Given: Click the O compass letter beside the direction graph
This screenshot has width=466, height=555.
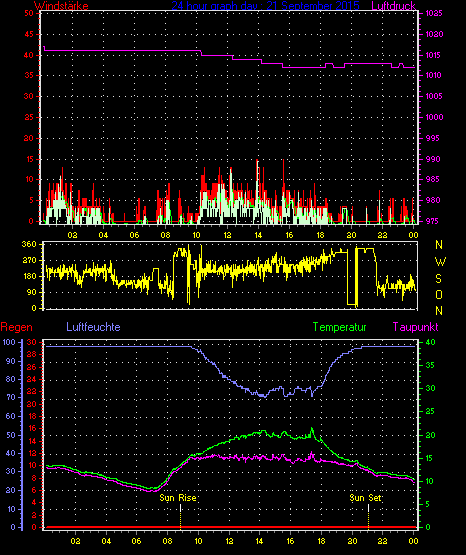Looking at the screenshot, I should [439, 294].
